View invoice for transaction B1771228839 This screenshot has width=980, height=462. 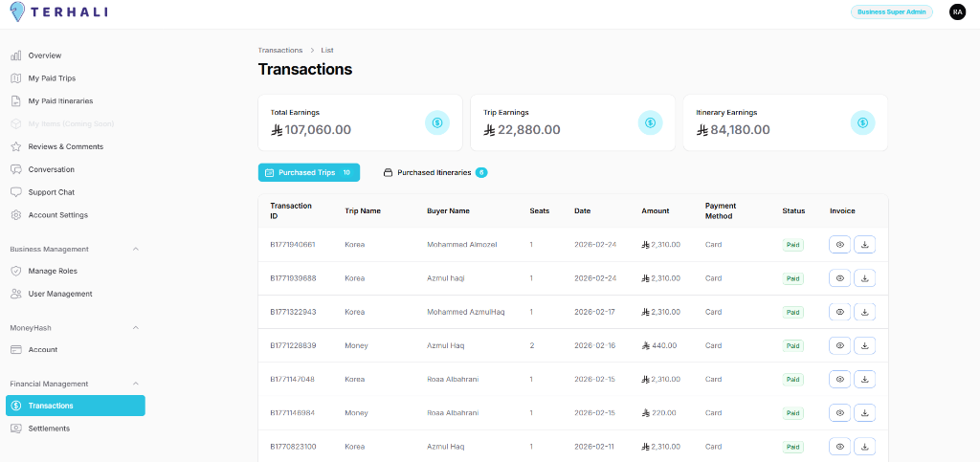(x=840, y=345)
